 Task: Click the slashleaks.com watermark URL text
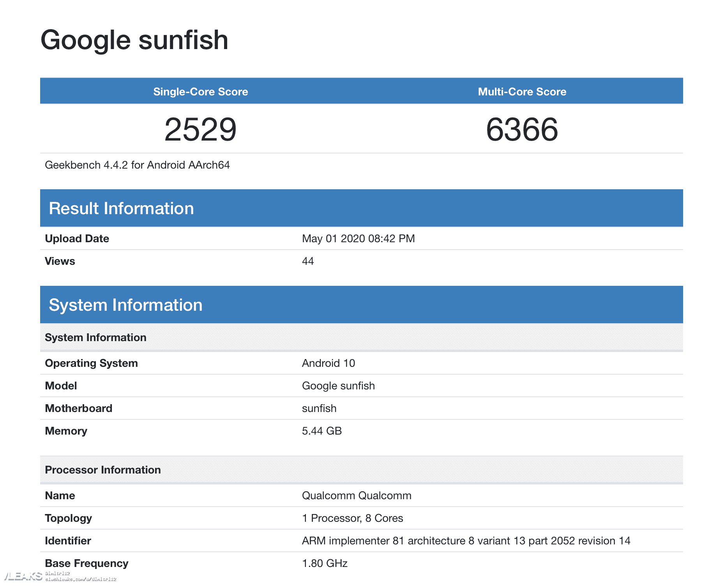[81, 579]
